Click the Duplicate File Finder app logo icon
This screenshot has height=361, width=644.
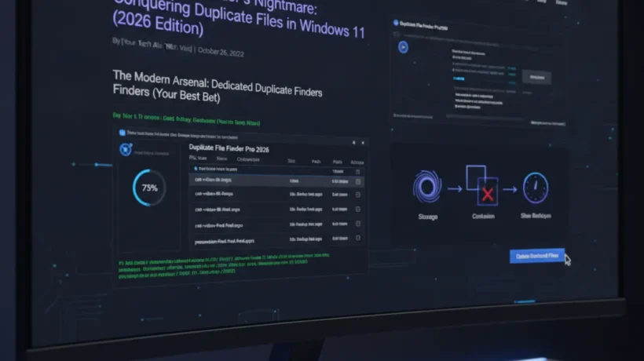pyautogui.click(x=126, y=149)
